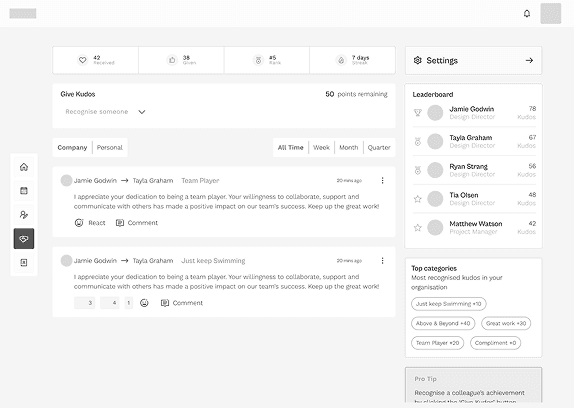Select the Above & Beyond +40 category
Image resolution: width=574 pixels, height=408 pixels.
(x=443, y=323)
